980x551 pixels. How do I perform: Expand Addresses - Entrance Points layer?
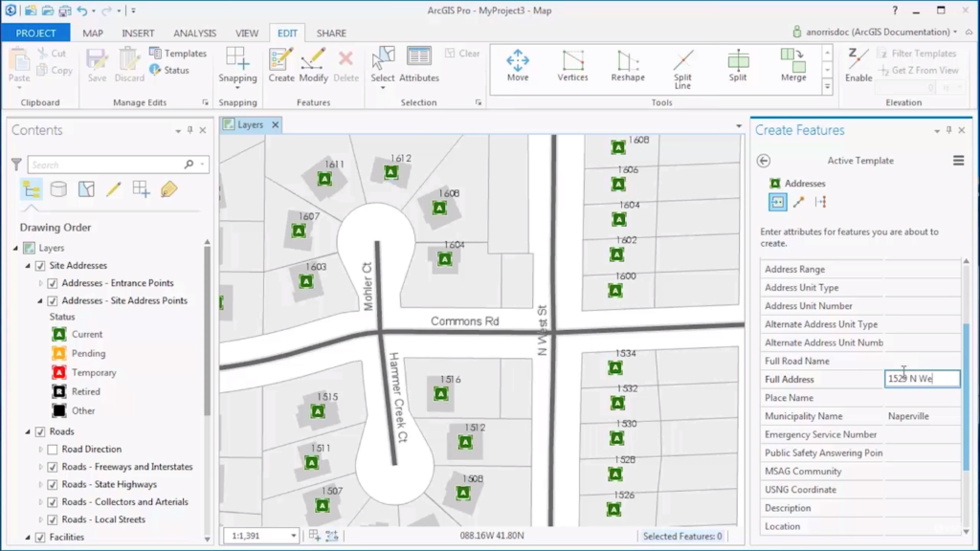pos(40,283)
